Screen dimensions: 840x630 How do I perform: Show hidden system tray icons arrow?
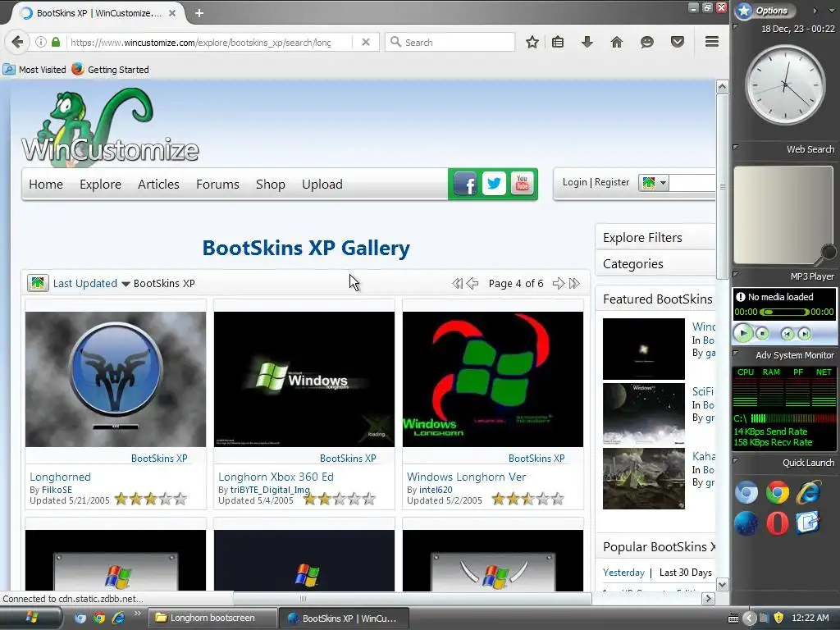click(x=750, y=619)
